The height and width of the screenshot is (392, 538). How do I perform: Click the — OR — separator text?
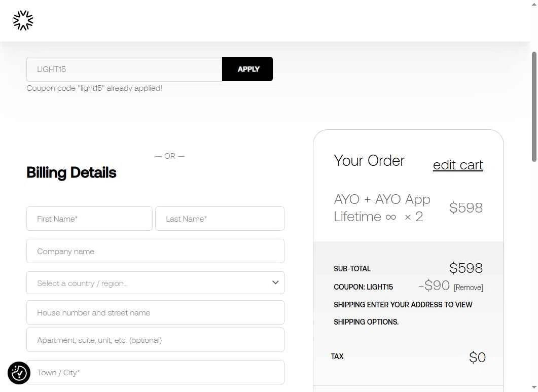pos(170,156)
